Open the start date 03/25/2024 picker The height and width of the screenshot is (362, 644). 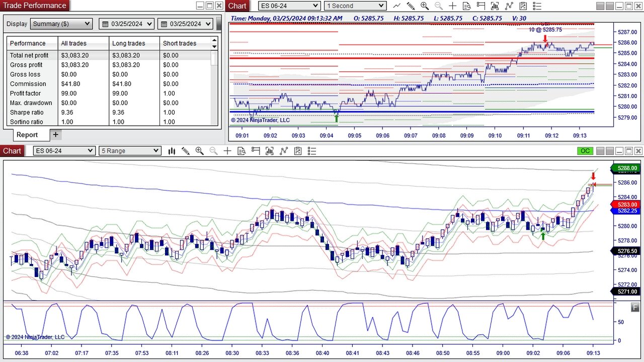127,24
